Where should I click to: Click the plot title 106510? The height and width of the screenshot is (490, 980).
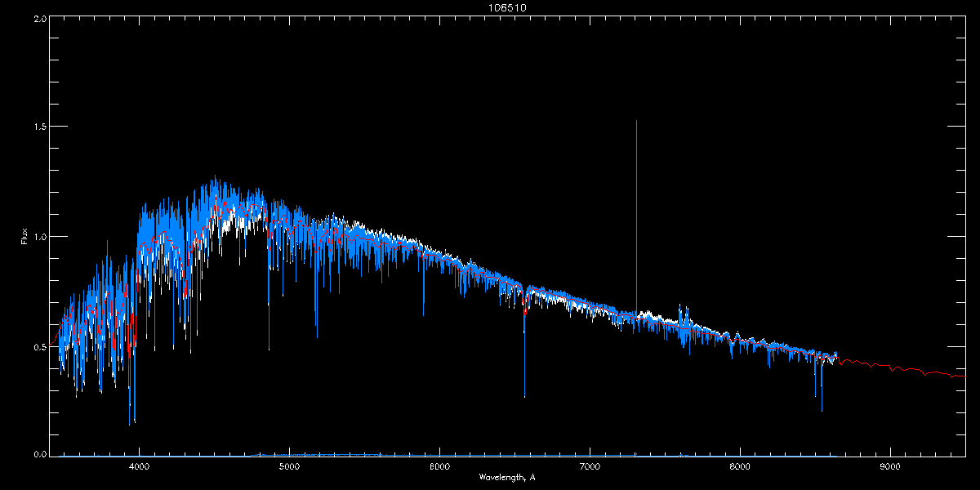[490, 7]
